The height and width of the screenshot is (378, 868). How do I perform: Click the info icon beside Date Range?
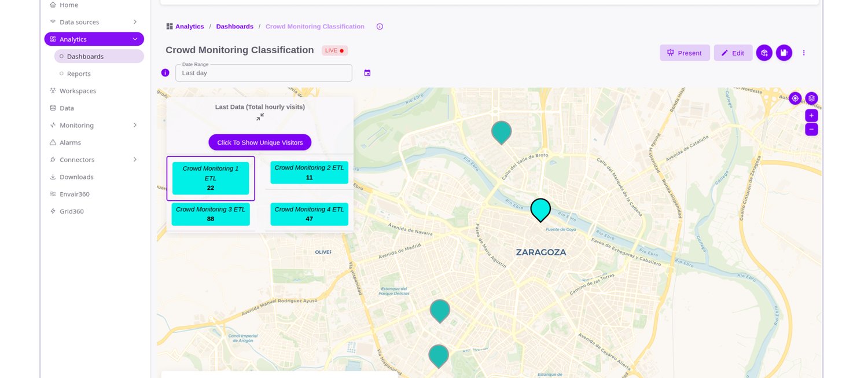point(165,73)
